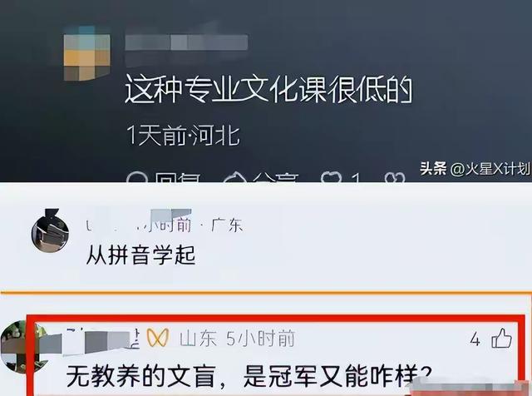Open blurred username beside 广东 label
Image resolution: width=532 pixels, height=396 pixels.
(139, 221)
